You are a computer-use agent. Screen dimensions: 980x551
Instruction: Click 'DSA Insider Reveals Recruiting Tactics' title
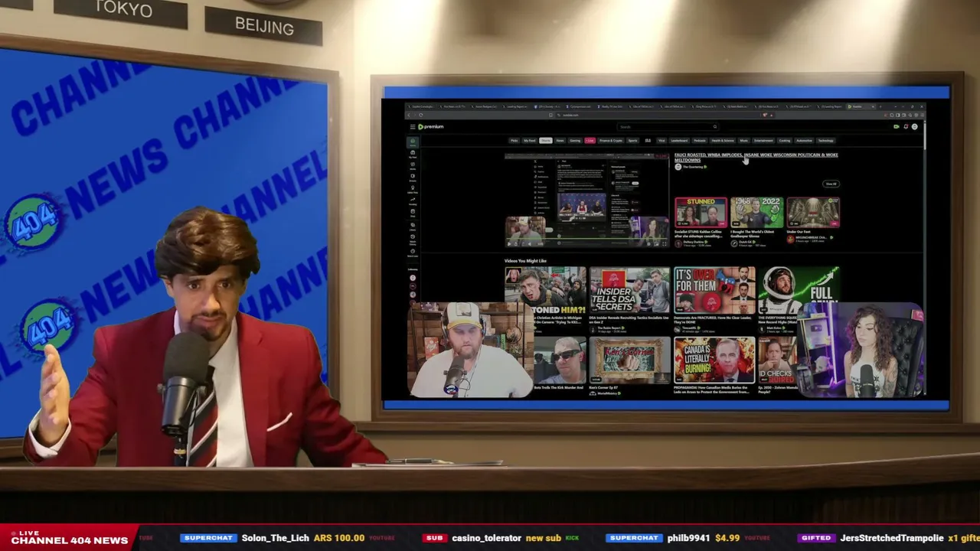pos(629,320)
